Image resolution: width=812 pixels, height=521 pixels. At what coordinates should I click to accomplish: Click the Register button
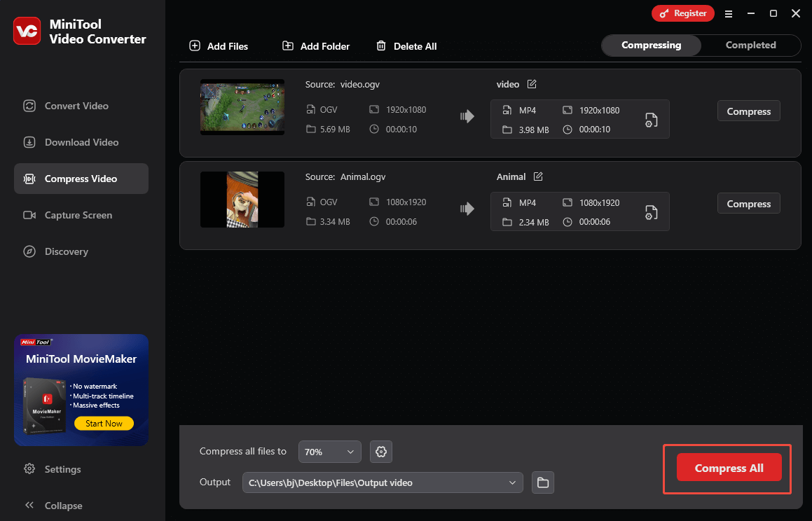point(682,13)
